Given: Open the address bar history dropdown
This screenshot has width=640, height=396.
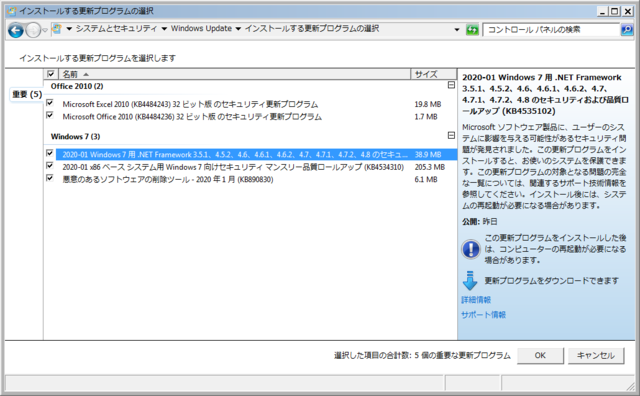Looking at the screenshot, I should pyautogui.click(x=457, y=29).
